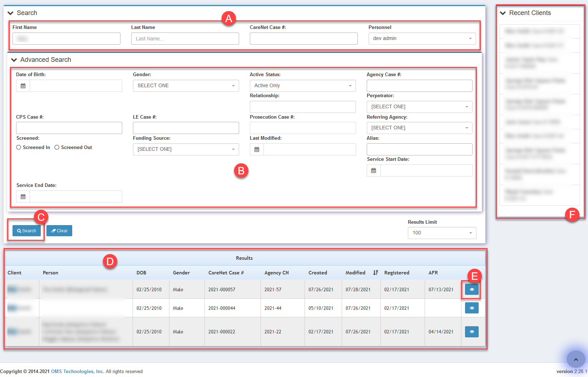Open the Service End Date calendar picker
This screenshot has height=377, width=588.
pyautogui.click(x=23, y=197)
